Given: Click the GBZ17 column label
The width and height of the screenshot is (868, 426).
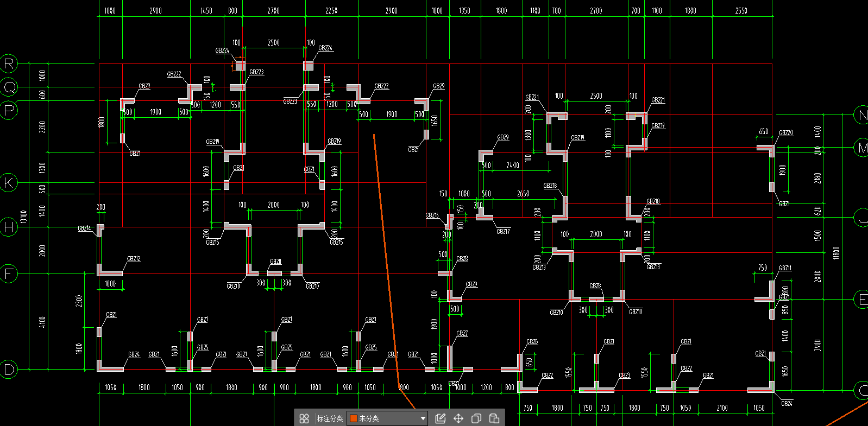Looking at the screenshot, I should (503, 231).
